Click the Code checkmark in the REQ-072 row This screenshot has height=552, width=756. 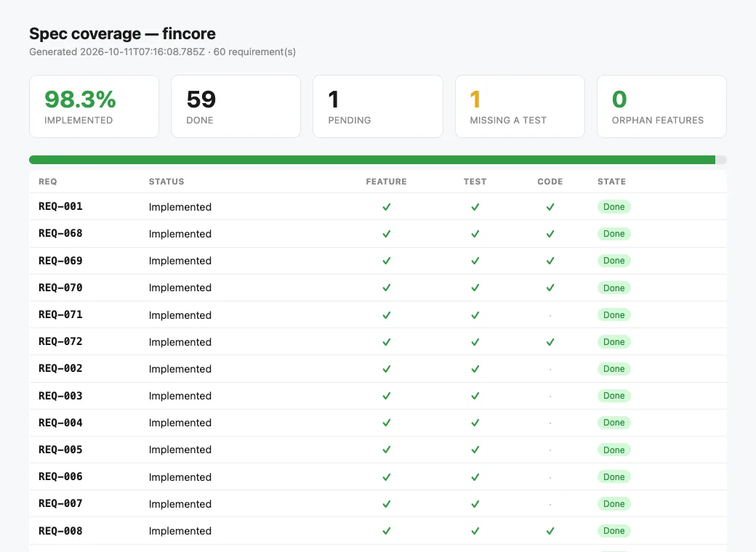click(x=550, y=342)
